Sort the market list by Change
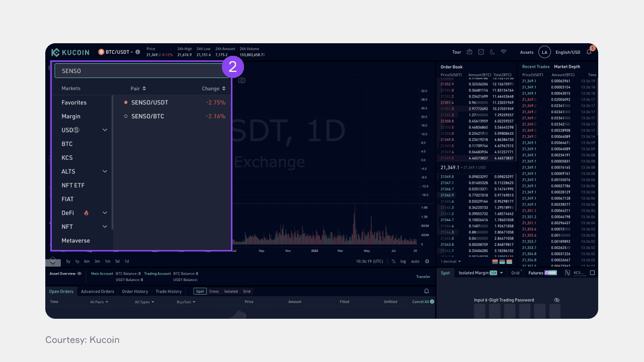This screenshot has height=362, width=644. click(214, 88)
